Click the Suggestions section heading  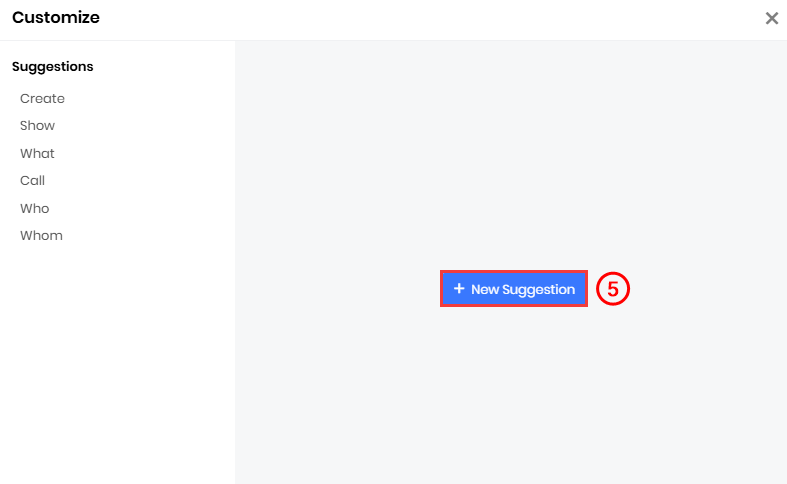[53, 66]
